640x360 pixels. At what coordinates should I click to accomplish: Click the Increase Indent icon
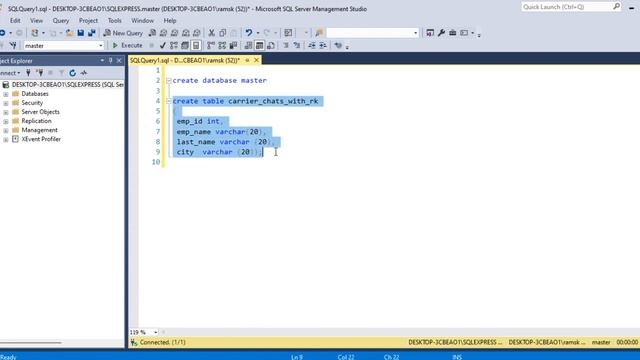pyautogui.click(x=323, y=45)
